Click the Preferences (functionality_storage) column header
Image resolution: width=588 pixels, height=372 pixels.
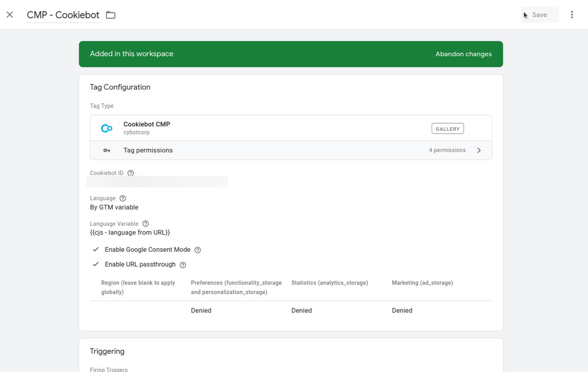point(236,287)
